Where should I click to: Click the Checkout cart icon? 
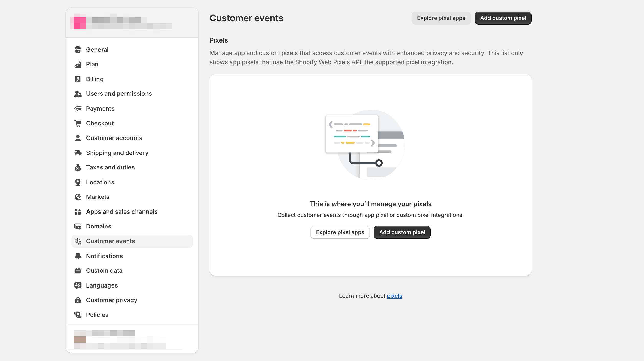point(78,123)
